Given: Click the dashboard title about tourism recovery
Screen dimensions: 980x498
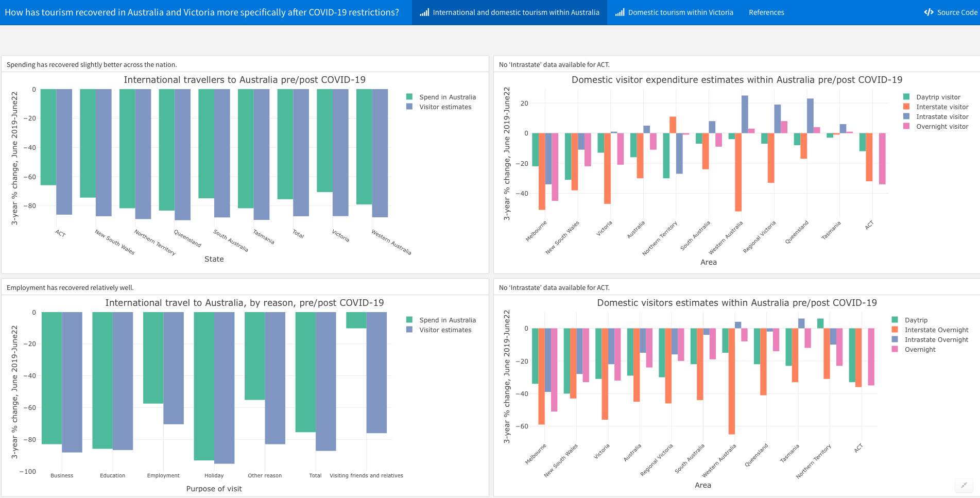Looking at the screenshot, I should pyautogui.click(x=202, y=12).
